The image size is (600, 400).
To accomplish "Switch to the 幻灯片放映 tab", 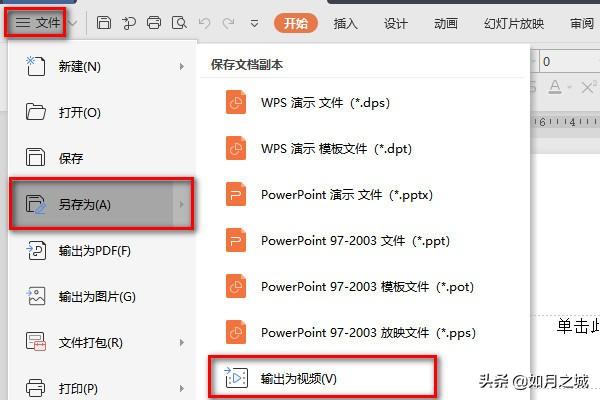I will point(514,24).
